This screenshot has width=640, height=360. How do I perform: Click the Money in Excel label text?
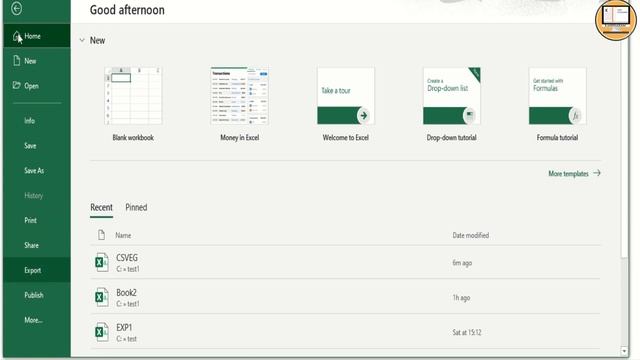(x=240, y=138)
